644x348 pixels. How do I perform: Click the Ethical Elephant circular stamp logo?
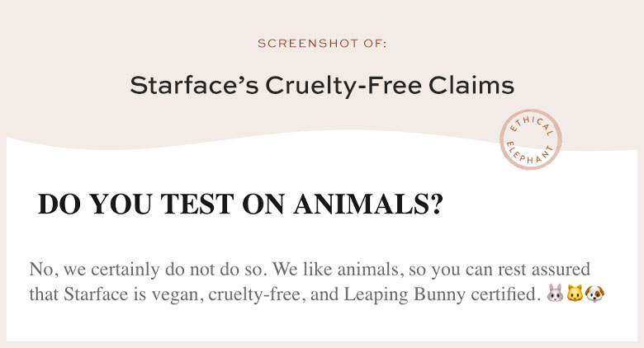tap(531, 139)
